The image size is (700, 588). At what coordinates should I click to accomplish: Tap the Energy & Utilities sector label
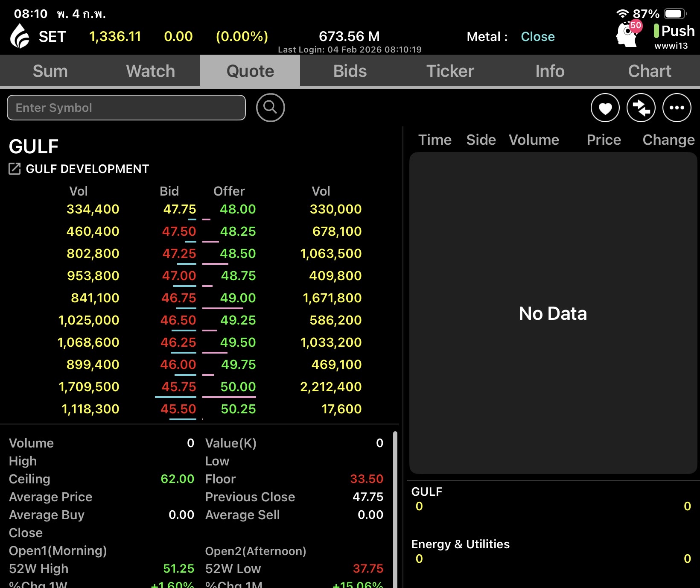(x=460, y=544)
